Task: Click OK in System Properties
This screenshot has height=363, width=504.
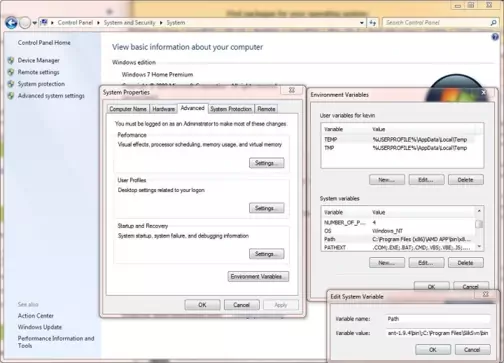Action: [202, 305]
